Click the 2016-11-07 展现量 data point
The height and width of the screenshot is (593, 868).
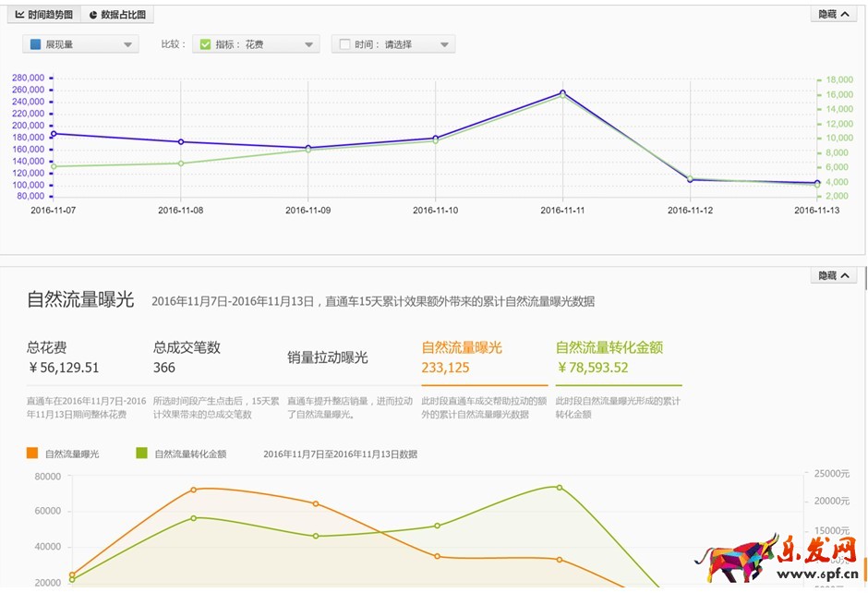pyautogui.click(x=54, y=134)
